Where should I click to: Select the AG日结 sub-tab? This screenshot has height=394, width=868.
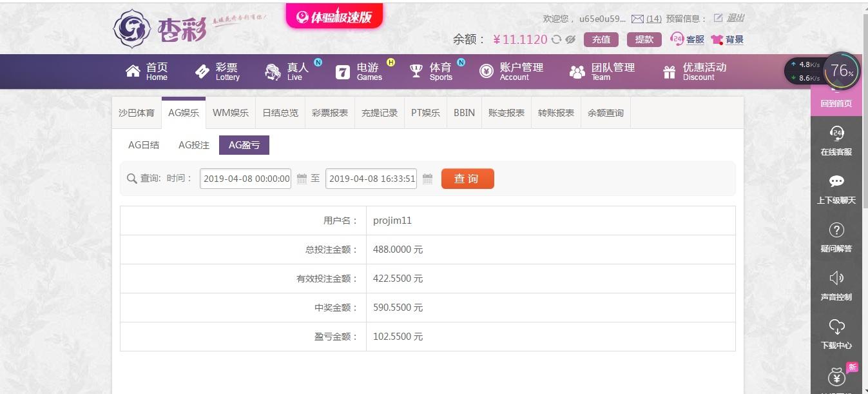144,145
